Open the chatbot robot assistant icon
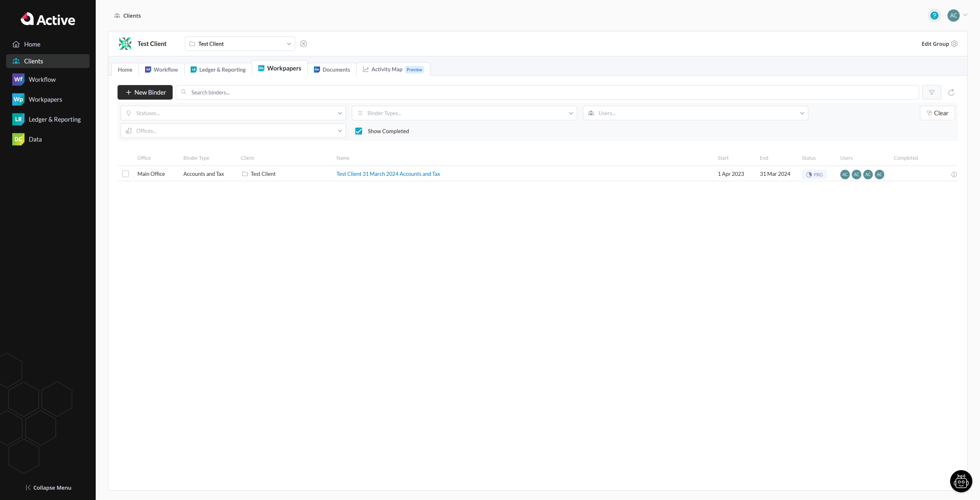 coord(961,481)
